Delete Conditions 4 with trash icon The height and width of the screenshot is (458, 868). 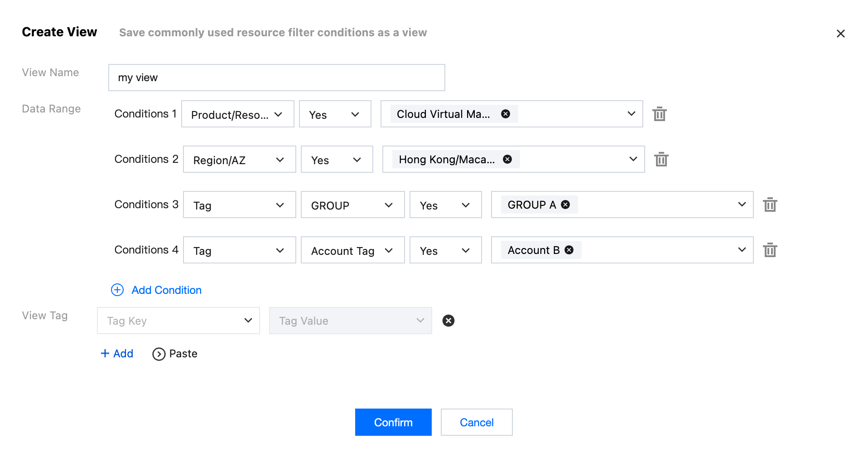770,250
